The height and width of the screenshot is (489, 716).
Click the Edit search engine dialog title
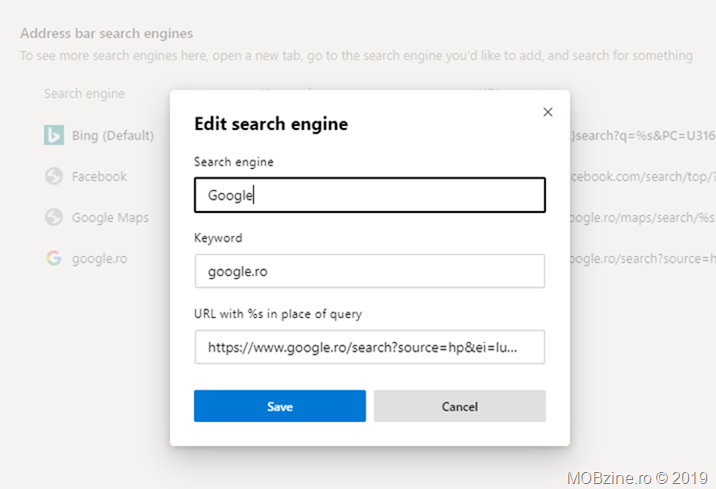coord(271,124)
